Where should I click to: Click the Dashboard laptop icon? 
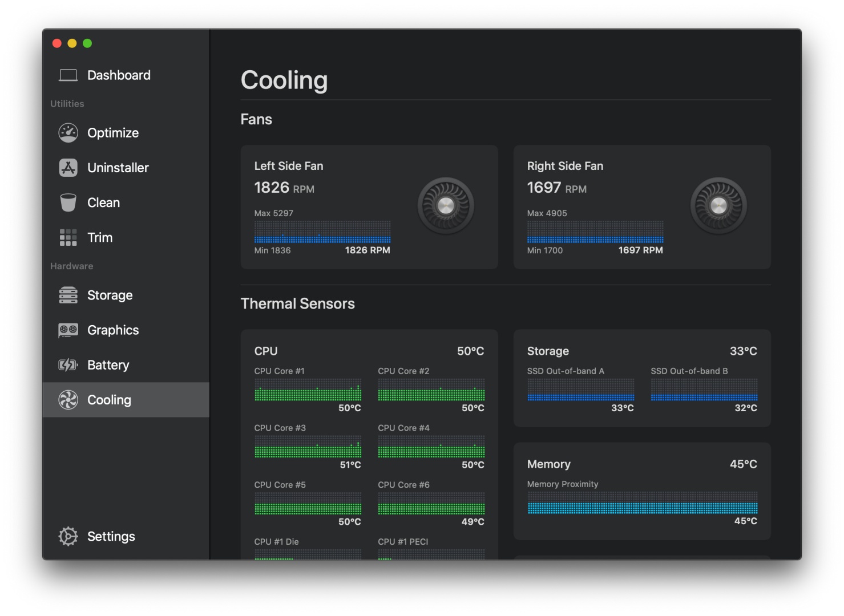pos(68,75)
